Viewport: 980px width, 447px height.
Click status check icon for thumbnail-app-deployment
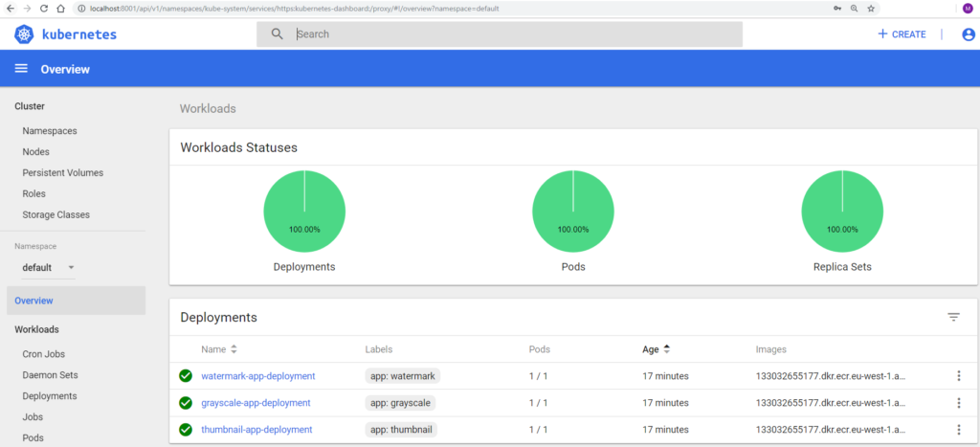pos(185,430)
